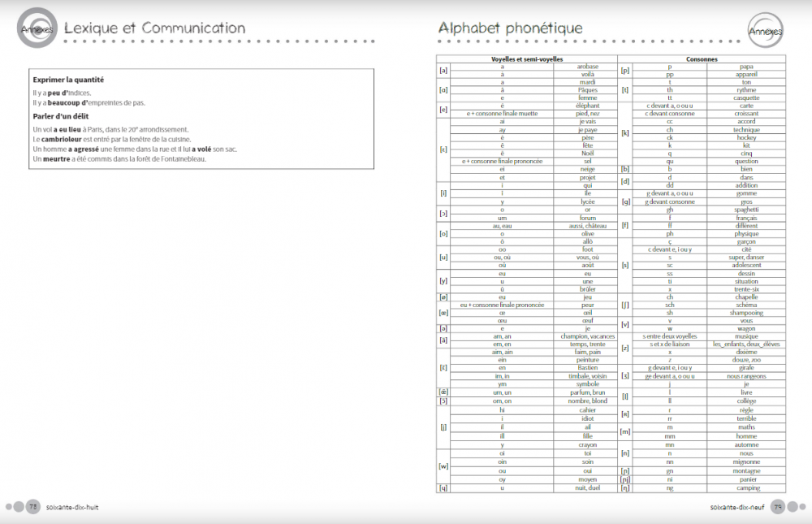Click the "août" example cell

[587, 265]
